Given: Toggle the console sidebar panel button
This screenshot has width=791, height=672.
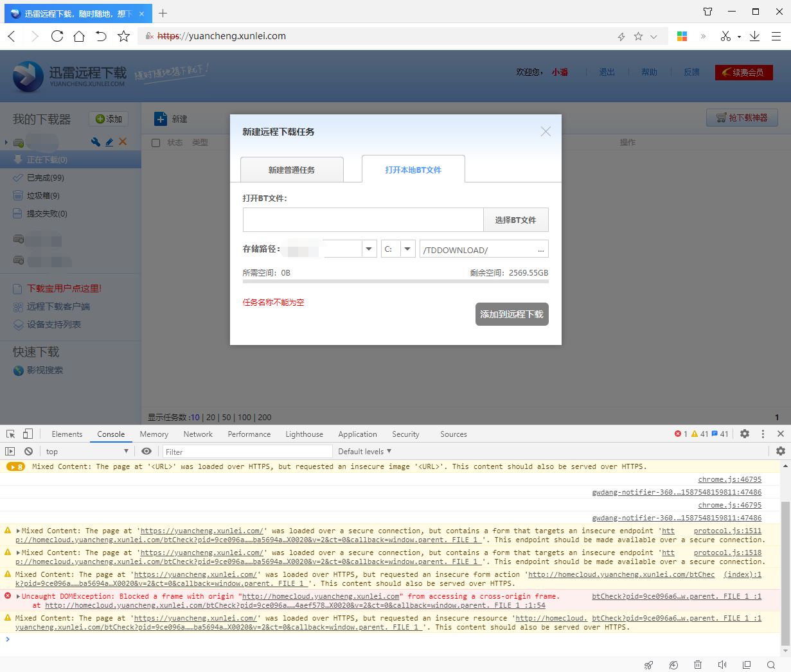Looking at the screenshot, I should coord(10,452).
